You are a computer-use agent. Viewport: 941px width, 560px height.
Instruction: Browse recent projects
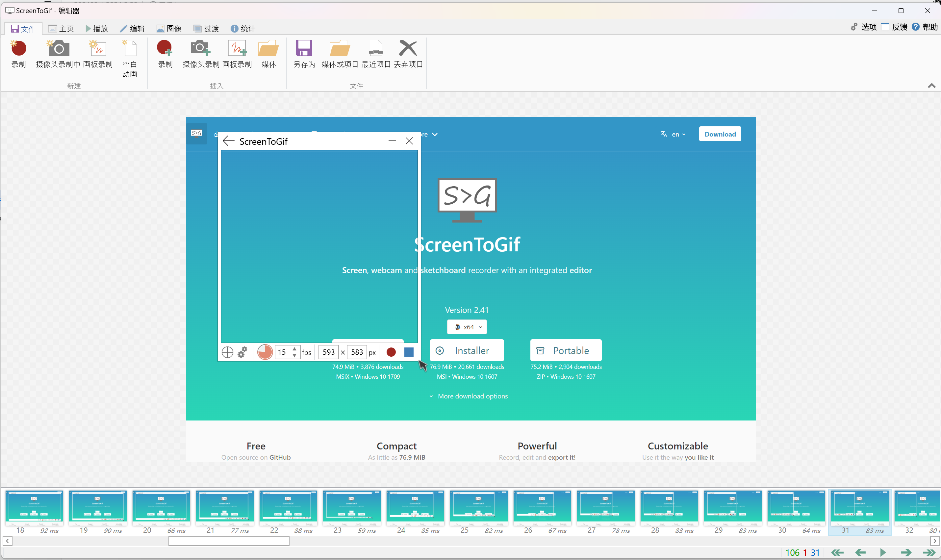(376, 53)
